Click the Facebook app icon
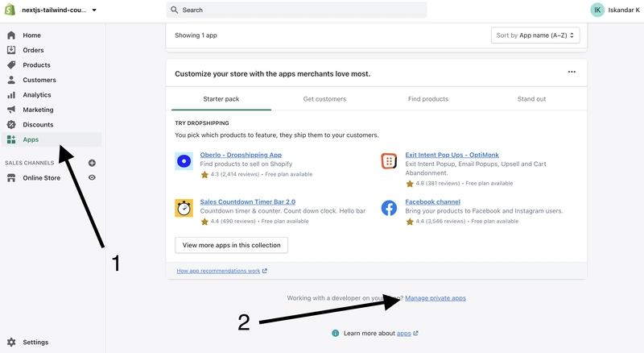 (389, 208)
